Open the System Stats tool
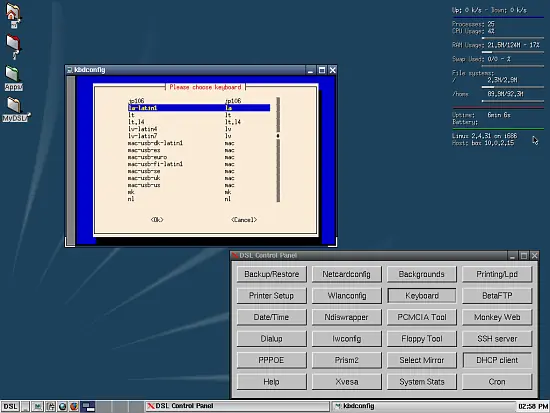The width and height of the screenshot is (550, 413). tap(422, 382)
